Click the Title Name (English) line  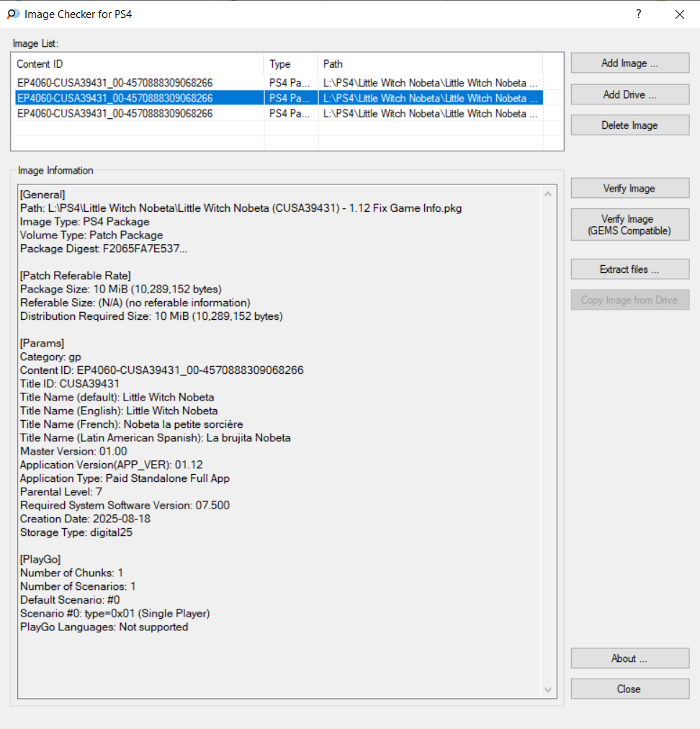[119, 411]
